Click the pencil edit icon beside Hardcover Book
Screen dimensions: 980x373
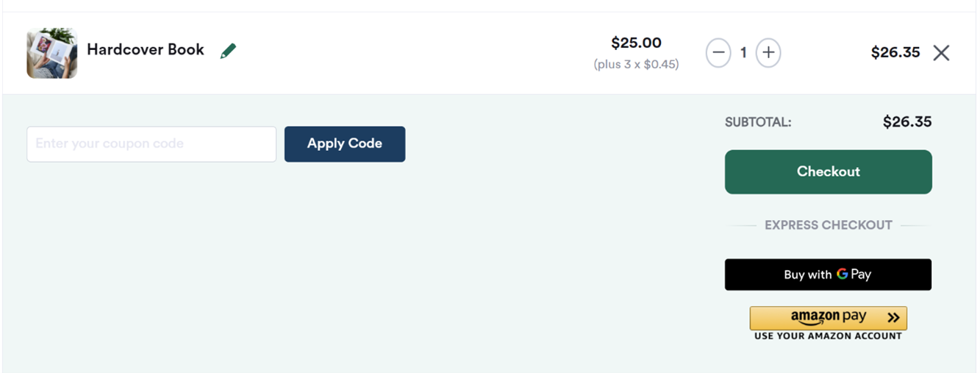click(x=228, y=51)
